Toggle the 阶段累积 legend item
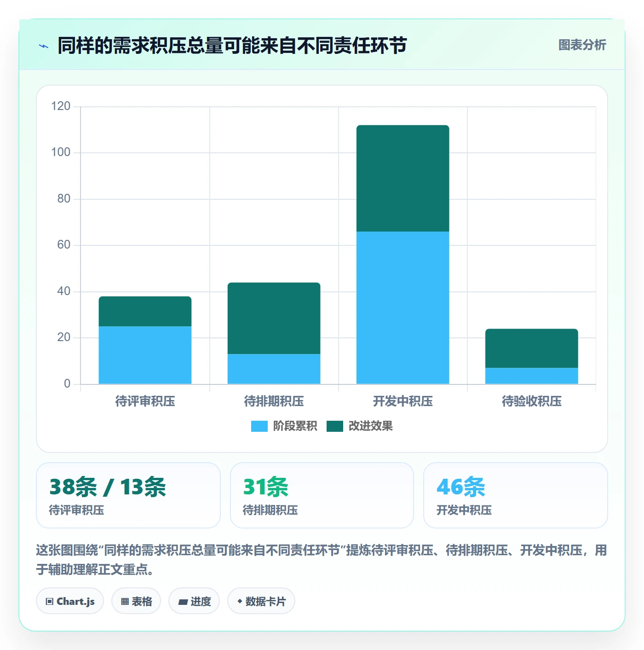This screenshot has height=650, width=644. point(284,426)
